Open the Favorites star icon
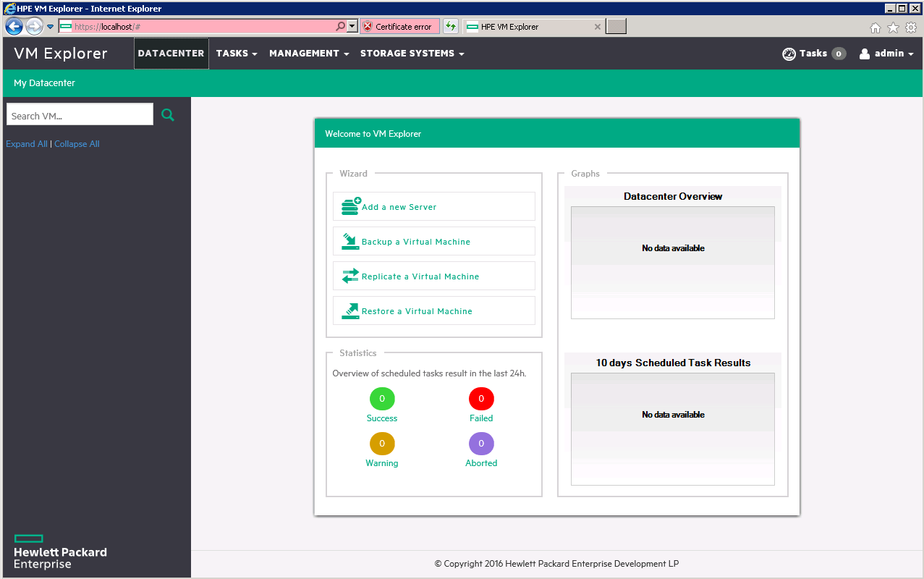 pyautogui.click(x=894, y=28)
